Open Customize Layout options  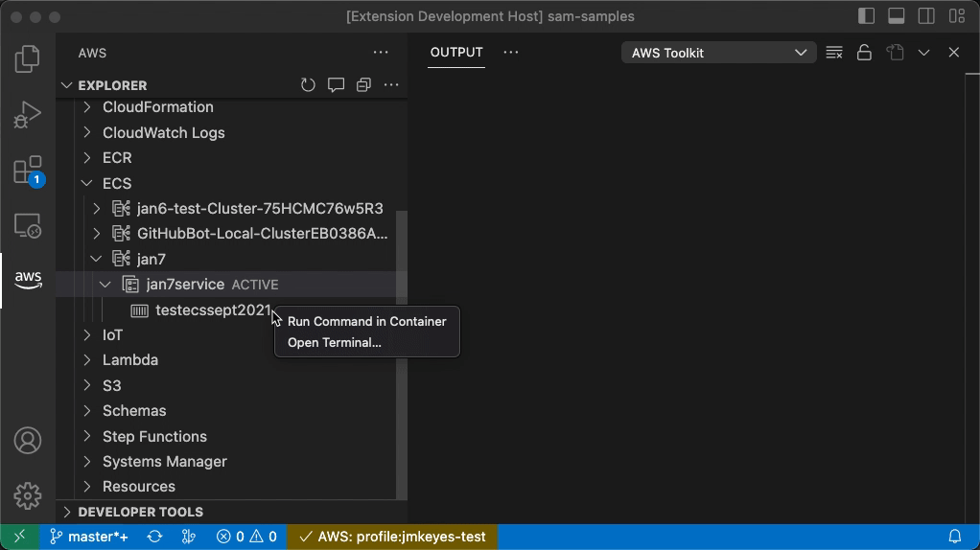tap(957, 16)
